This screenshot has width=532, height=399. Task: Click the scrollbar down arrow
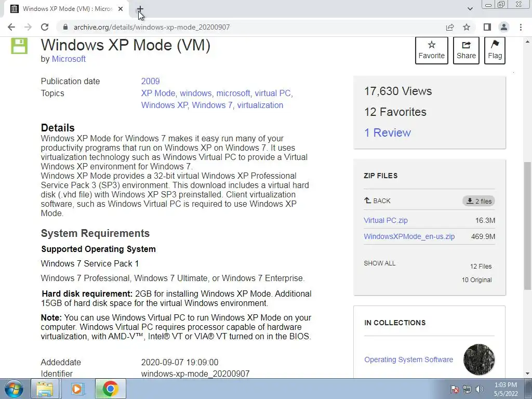pos(527,374)
